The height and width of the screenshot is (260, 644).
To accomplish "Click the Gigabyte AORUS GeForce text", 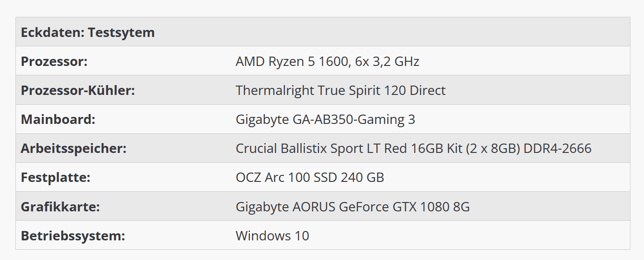I will click(x=314, y=206).
